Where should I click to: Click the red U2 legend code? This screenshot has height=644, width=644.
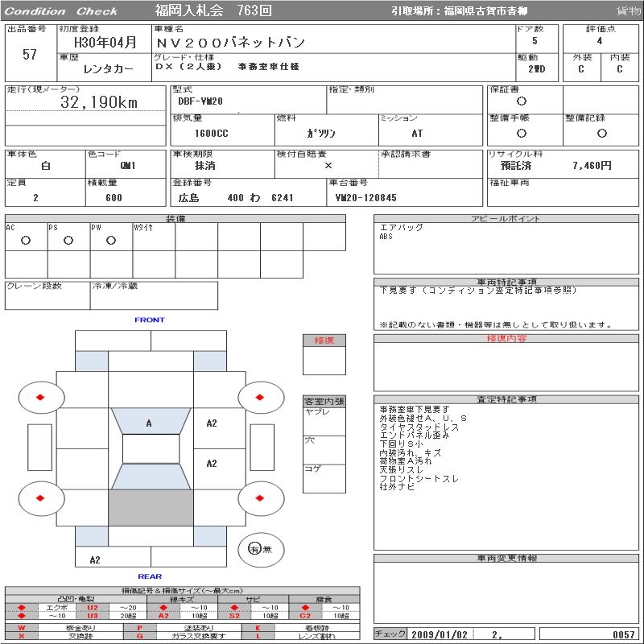pos(93,608)
